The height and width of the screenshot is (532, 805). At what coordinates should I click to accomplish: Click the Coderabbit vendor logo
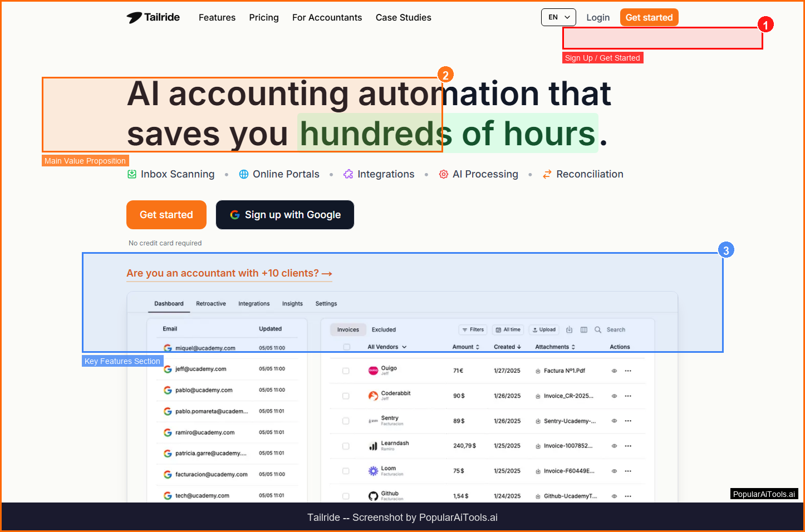[373, 396]
